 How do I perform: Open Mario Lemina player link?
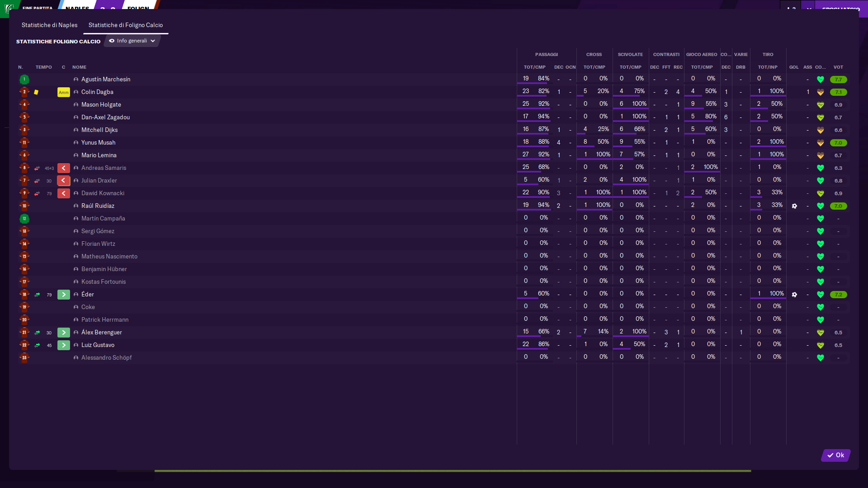tap(99, 155)
